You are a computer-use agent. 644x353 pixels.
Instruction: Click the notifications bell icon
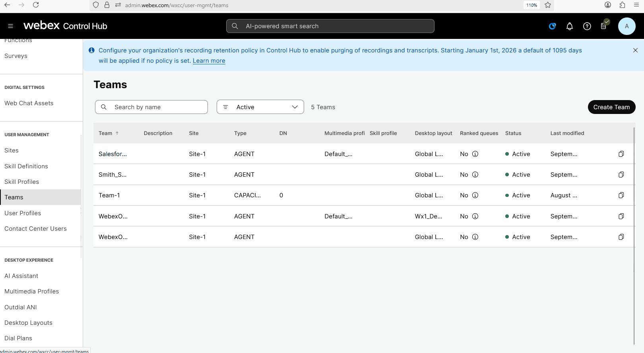pyautogui.click(x=569, y=26)
